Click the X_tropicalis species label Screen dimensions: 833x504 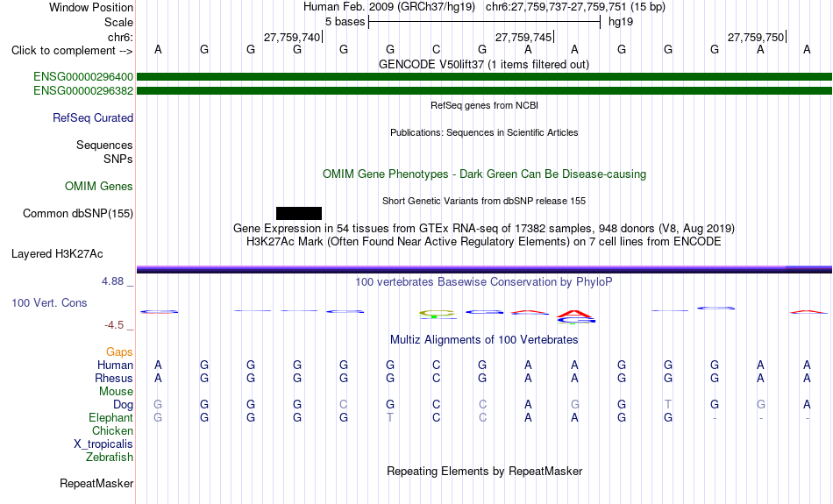(x=103, y=444)
